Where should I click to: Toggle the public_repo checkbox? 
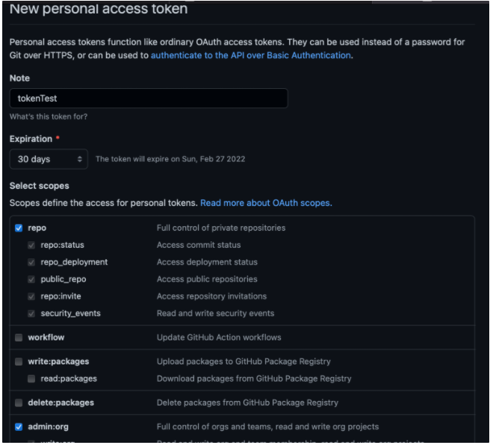point(31,279)
